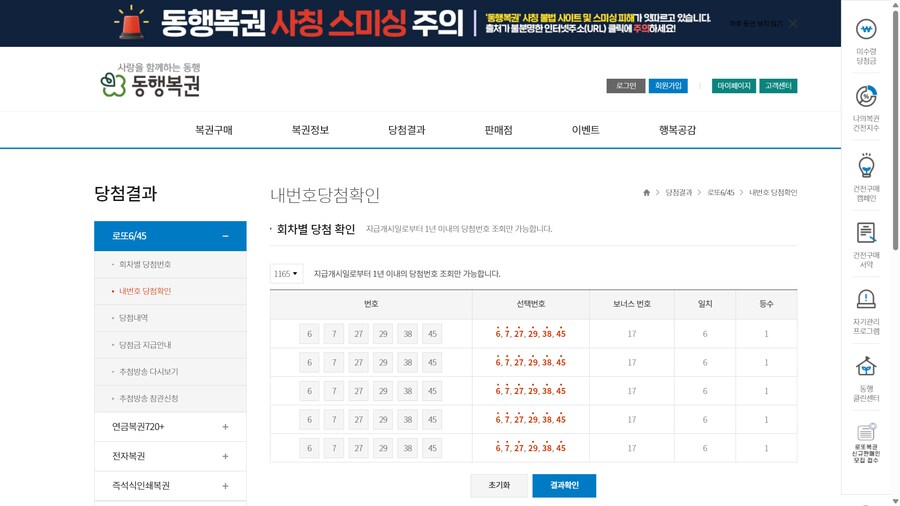
Task: Open the 자기관리 프로그램 icon
Action: [866, 299]
